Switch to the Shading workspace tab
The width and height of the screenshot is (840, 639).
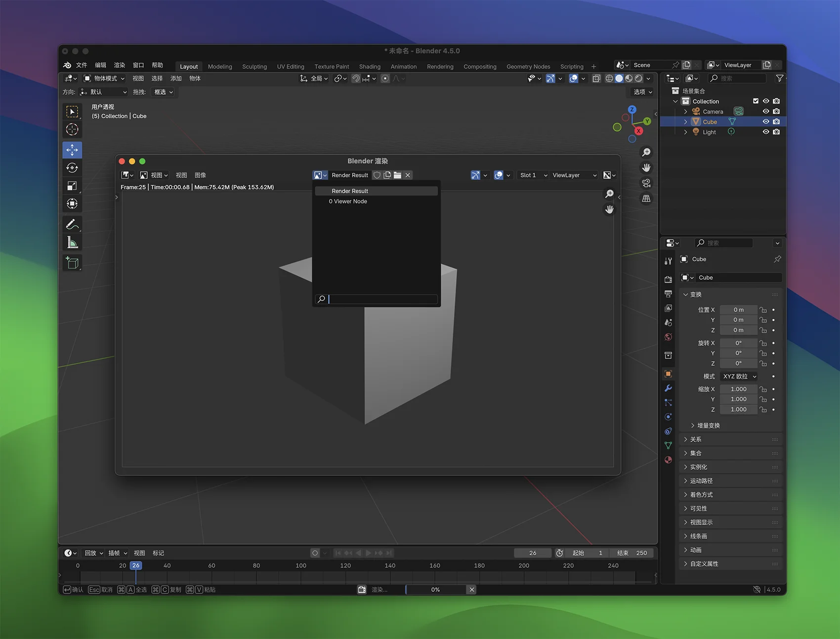pyautogui.click(x=370, y=67)
